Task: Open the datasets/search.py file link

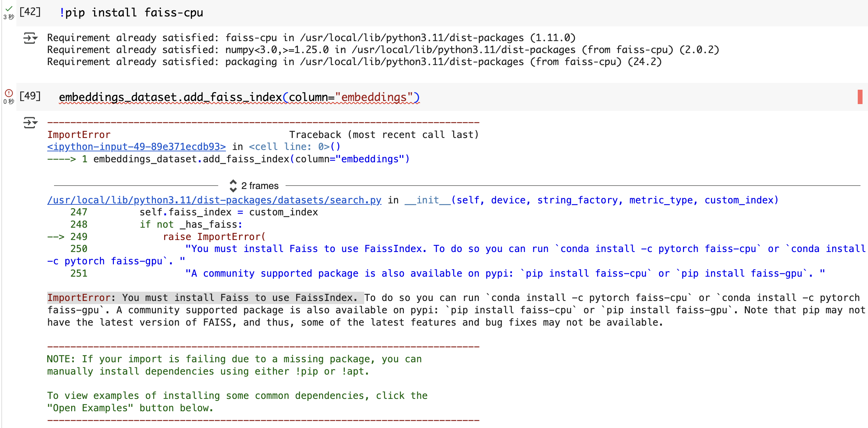Action: 214,200
